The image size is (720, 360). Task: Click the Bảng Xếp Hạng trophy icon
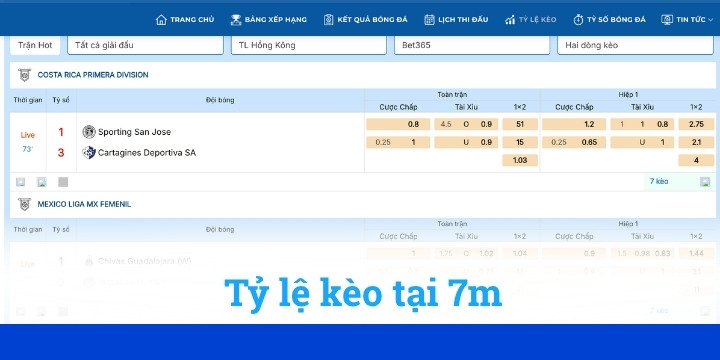coord(236,20)
